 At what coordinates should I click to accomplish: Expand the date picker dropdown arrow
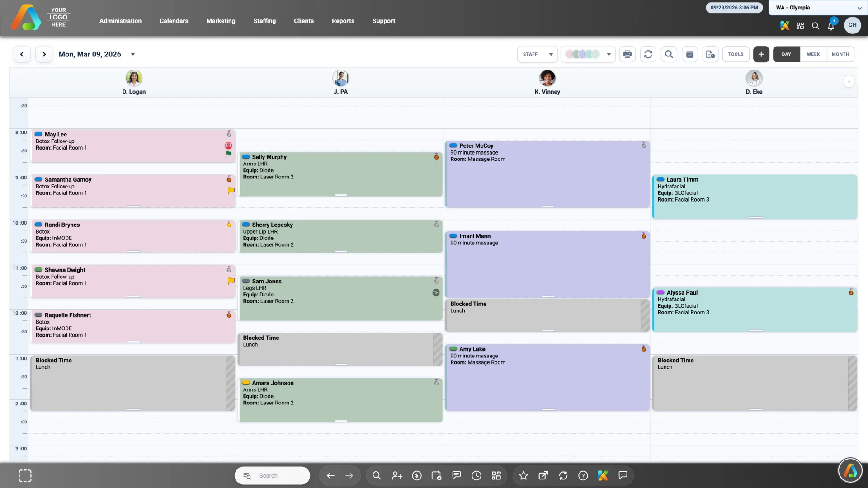(x=133, y=54)
